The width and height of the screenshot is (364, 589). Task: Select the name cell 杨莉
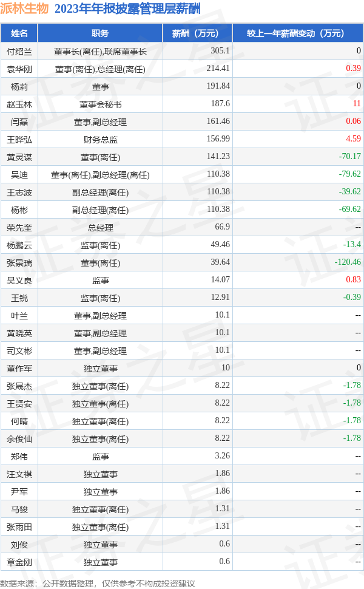19,87
